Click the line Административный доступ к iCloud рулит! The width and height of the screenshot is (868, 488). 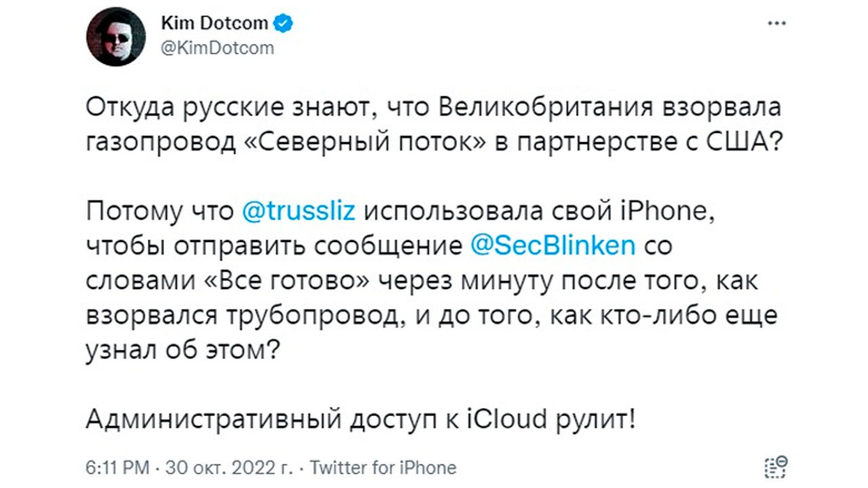tap(362, 420)
